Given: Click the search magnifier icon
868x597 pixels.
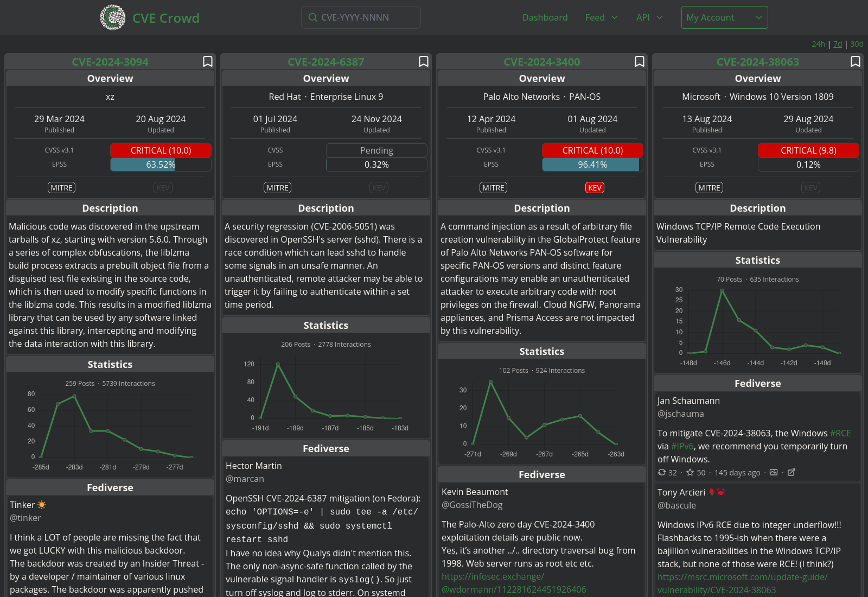Looking at the screenshot, I should click(x=313, y=17).
